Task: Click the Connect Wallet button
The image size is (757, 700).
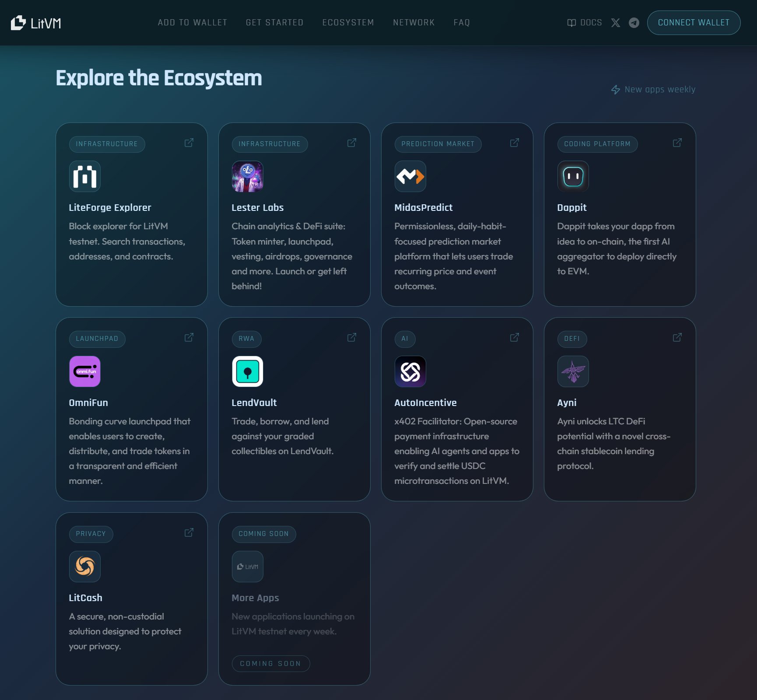Action: [x=694, y=23]
